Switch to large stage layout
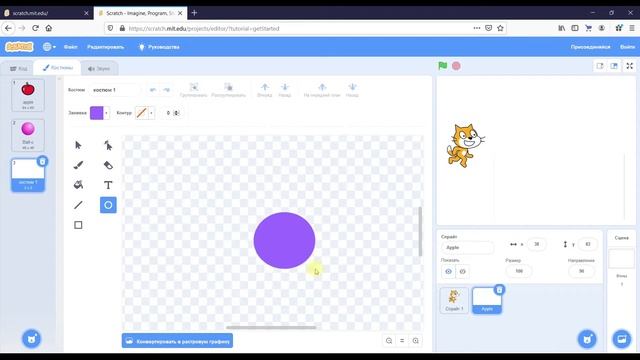640x360 pixels. pos(614,66)
